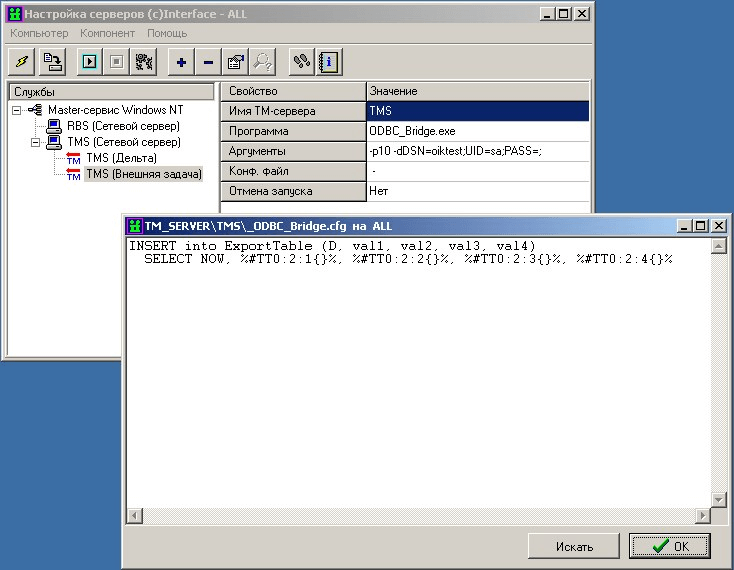Click the minus remove icon
The image size is (734, 570).
[208, 62]
